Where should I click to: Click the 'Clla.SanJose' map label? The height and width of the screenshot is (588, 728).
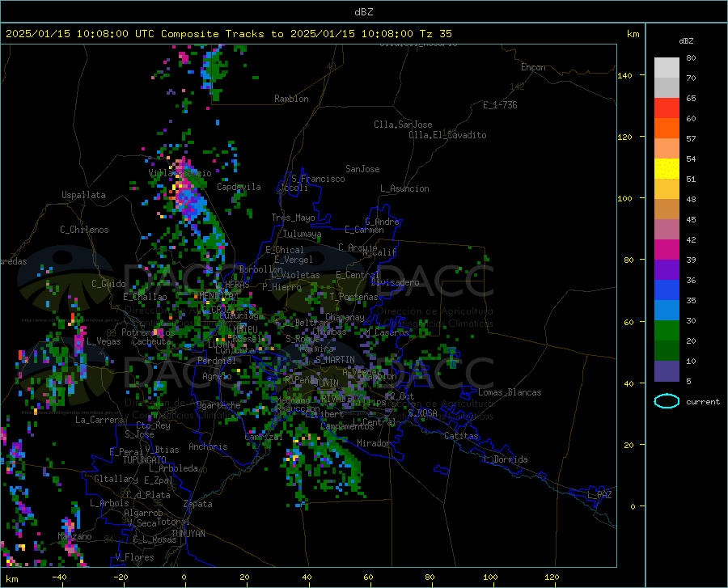(x=403, y=125)
